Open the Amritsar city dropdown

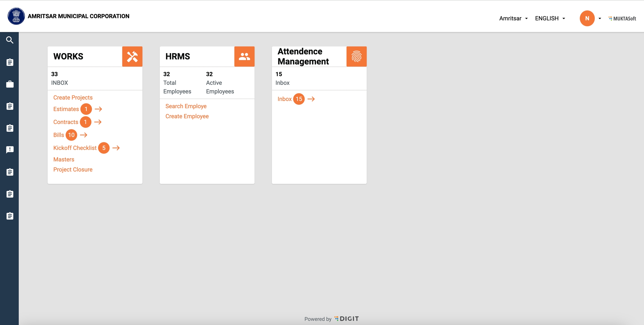point(513,18)
